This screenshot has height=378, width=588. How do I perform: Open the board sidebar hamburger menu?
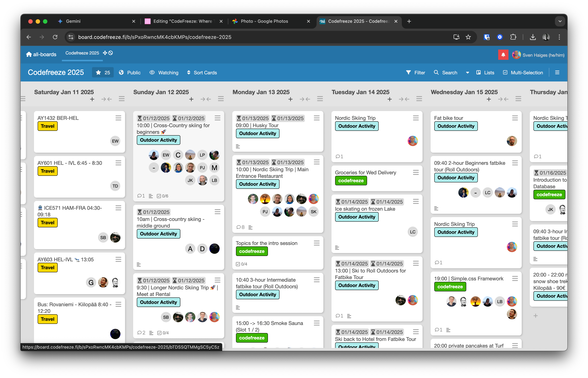pos(557,72)
